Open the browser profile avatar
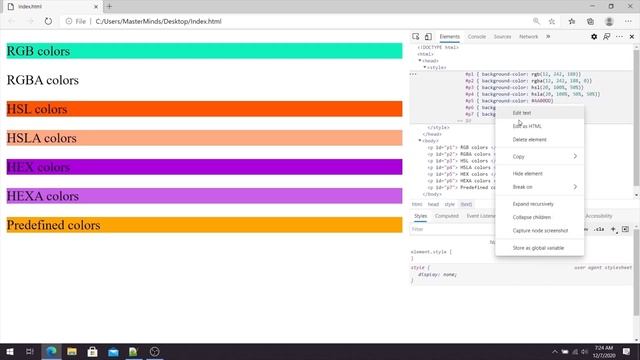Screen dimensions: 640x360 [609, 21]
